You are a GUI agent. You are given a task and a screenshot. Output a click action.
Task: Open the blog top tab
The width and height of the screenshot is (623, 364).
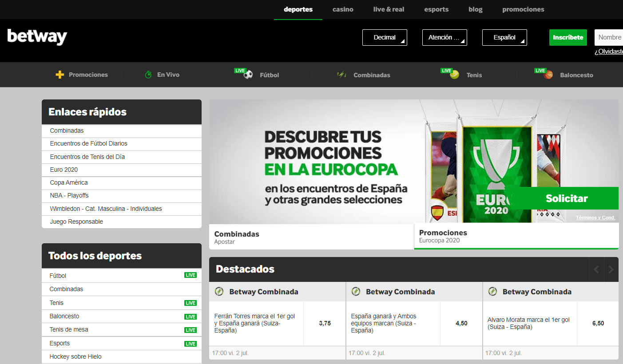[475, 9]
